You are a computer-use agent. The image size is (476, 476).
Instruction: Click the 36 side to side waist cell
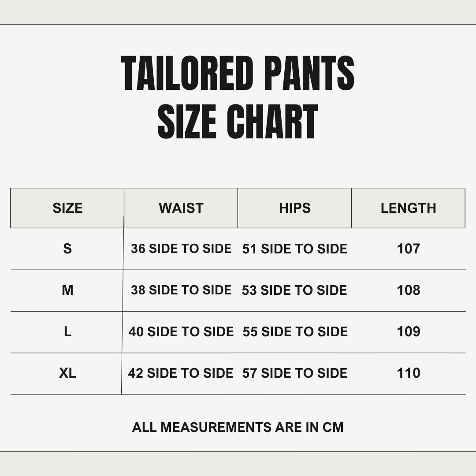(x=181, y=249)
